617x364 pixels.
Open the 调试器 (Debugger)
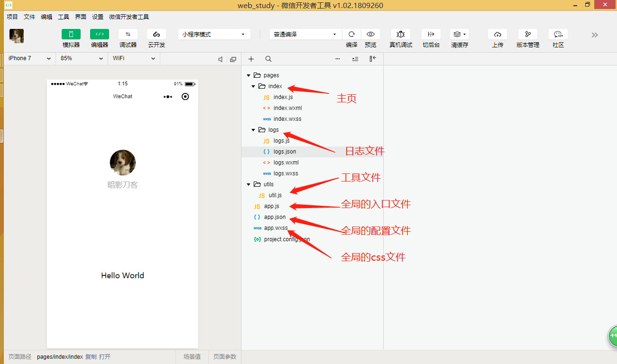point(128,38)
